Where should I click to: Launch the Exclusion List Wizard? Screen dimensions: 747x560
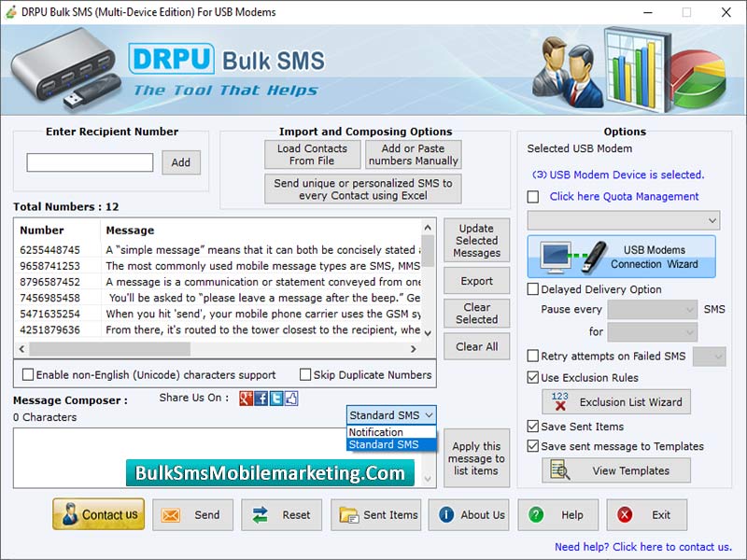(x=615, y=402)
